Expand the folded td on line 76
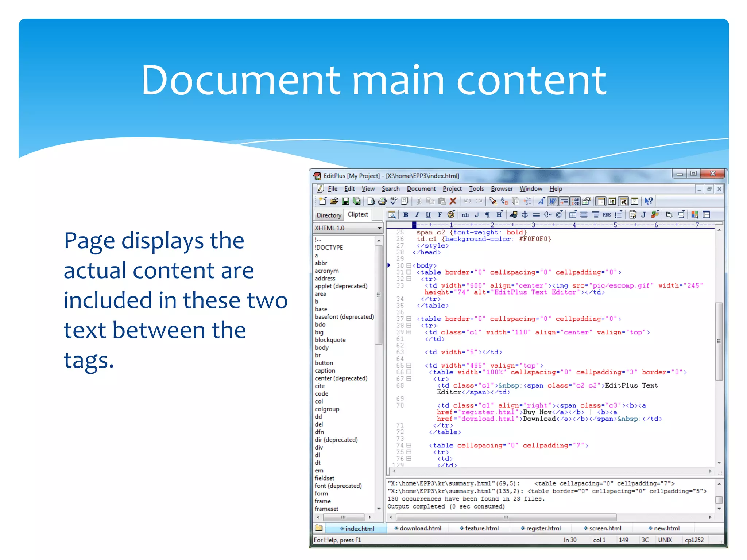Screen dimensions: 747x560 point(409,459)
